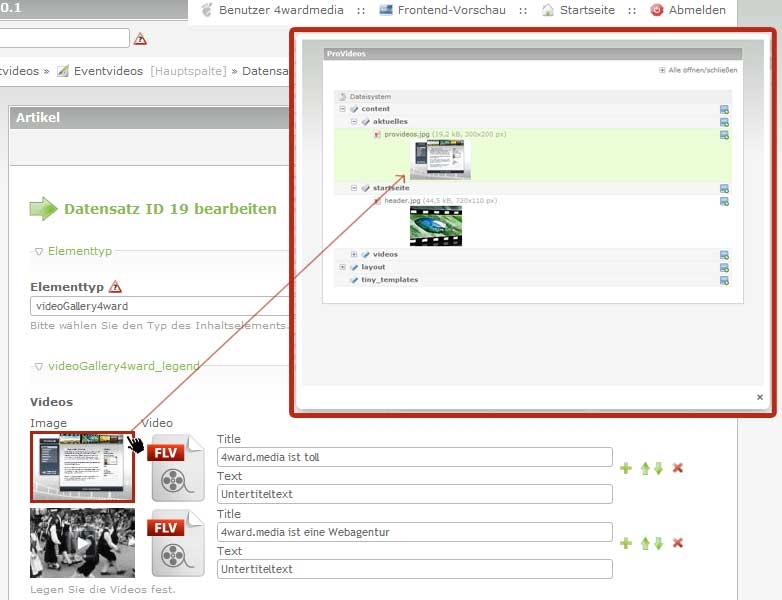Screen dimensions: 782x600
Task: Expand the videos folder in file tree
Action: click(x=354, y=255)
